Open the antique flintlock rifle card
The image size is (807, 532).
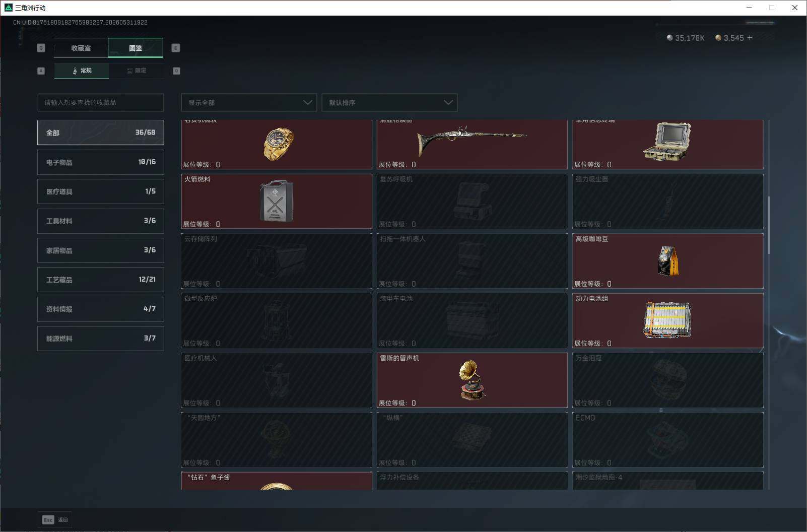click(x=472, y=145)
